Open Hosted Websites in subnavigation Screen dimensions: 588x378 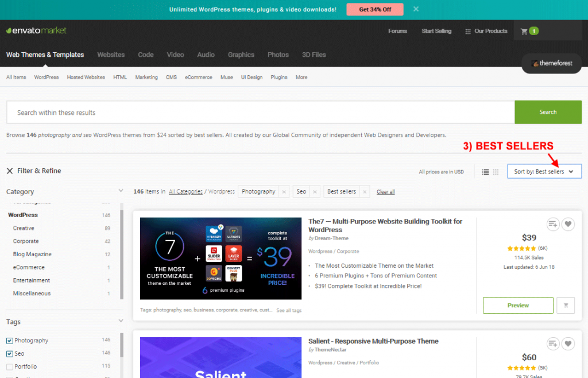86,77
